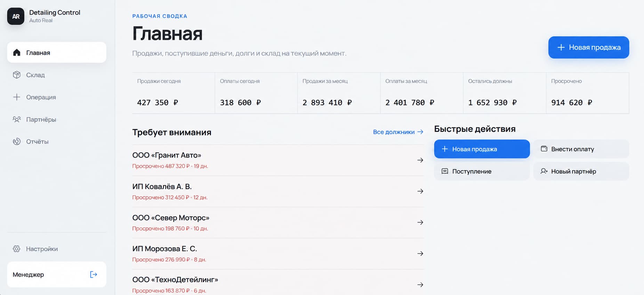Screen dimensions: 644x295
Task: Click wallet icon in Внести оплату
Action: tap(544, 149)
